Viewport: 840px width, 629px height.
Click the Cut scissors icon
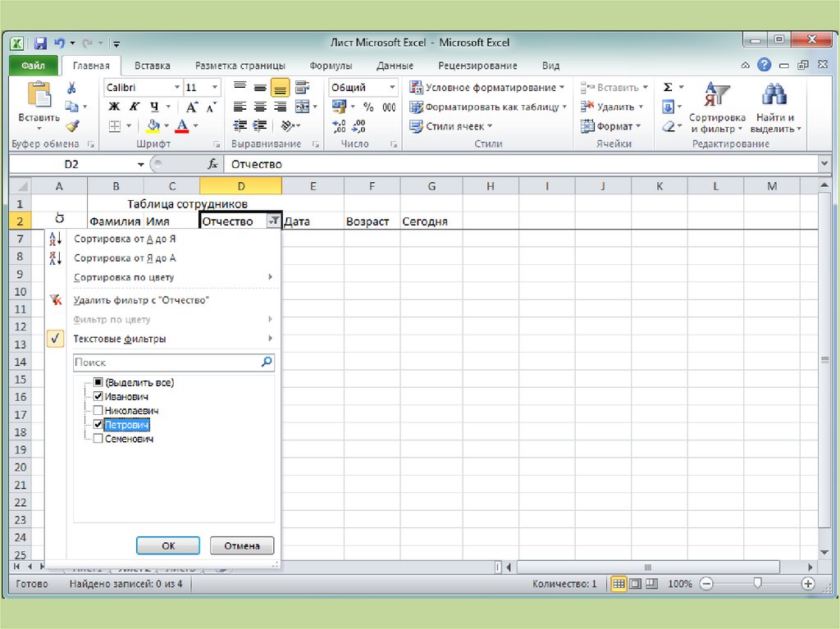click(71, 88)
